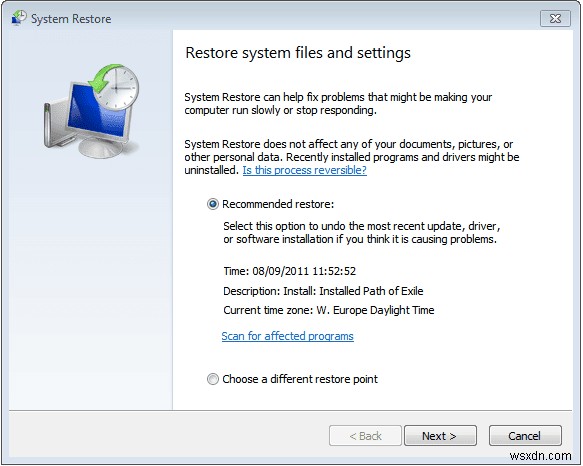Viewport: 583px width, 466px height.
Task: Open the 'Is this process reversible?' link
Action: [305, 170]
